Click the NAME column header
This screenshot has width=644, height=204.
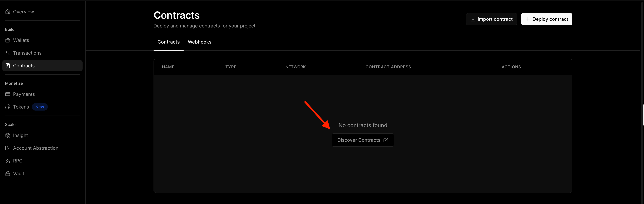click(168, 67)
